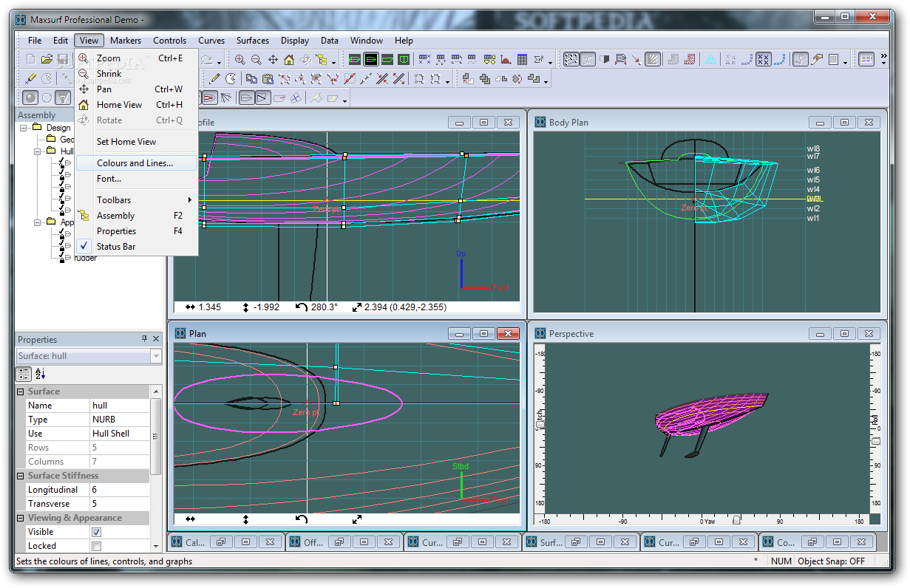Open the Surfaces menu

tap(253, 41)
